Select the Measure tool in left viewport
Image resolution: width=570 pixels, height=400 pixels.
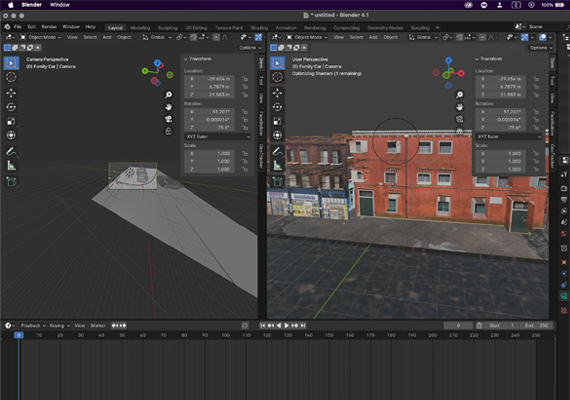click(x=11, y=166)
